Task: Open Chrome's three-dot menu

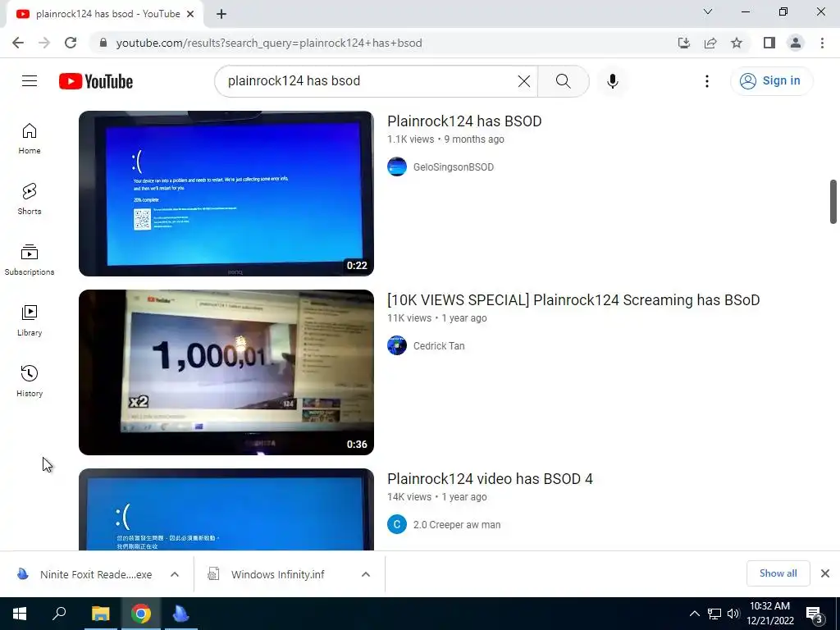Action: pyautogui.click(x=822, y=43)
